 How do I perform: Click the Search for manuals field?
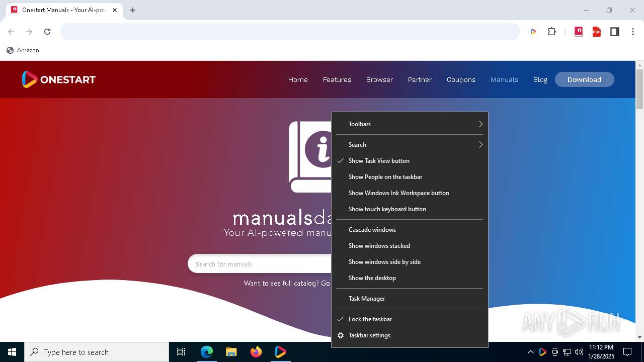coord(260,264)
